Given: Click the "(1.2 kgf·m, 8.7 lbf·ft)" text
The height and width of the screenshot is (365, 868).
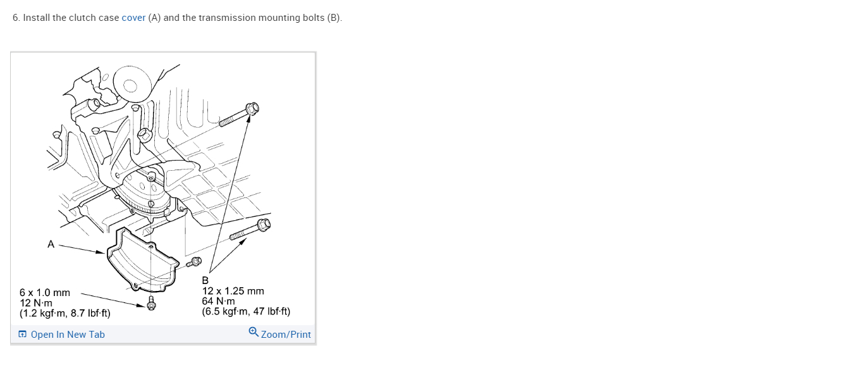Looking at the screenshot, I should (65, 313).
